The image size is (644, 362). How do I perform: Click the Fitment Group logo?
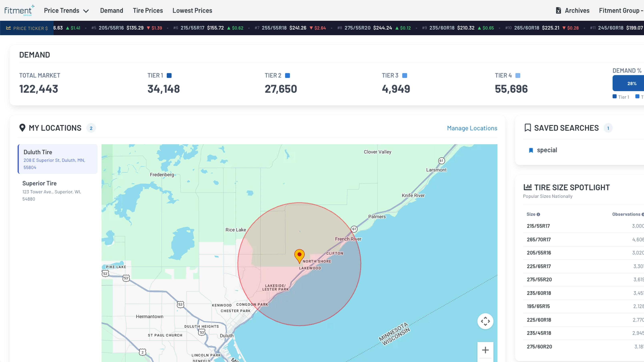point(19,10)
